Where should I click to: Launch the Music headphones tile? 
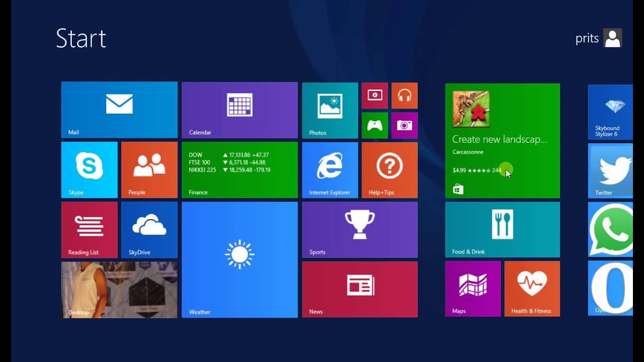click(405, 96)
